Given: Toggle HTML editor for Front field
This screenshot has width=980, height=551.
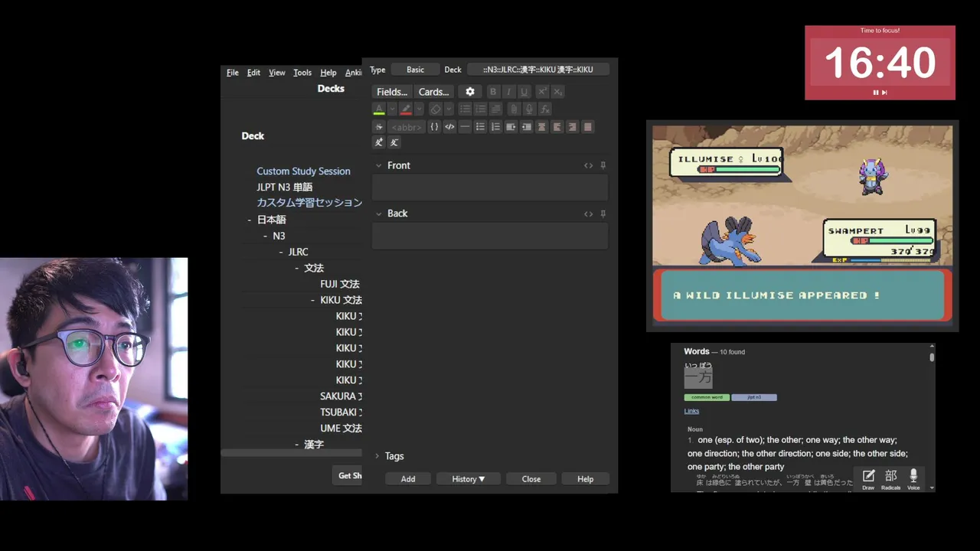Looking at the screenshot, I should click(x=588, y=165).
